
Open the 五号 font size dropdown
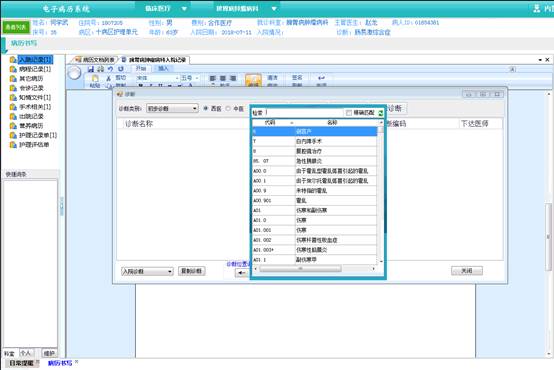point(197,78)
